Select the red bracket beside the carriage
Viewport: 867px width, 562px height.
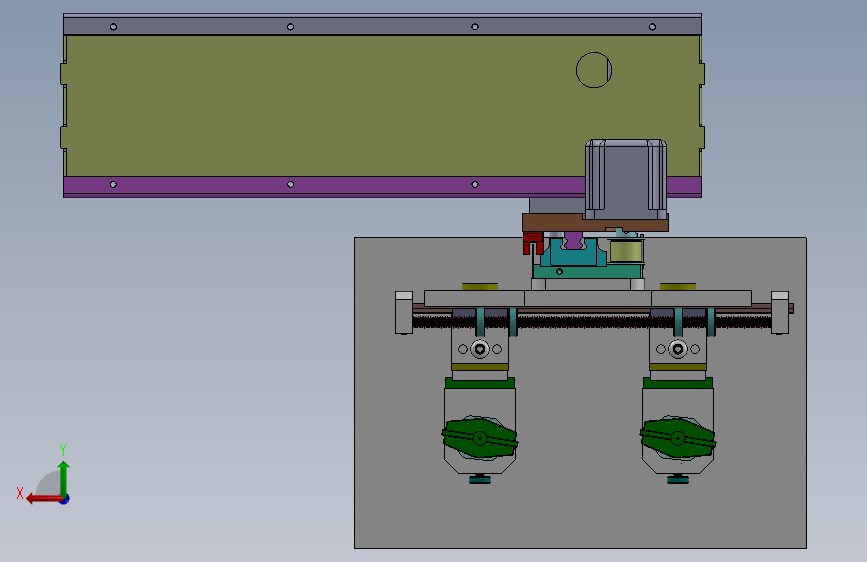pyautogui.click(x=533, y=243)
